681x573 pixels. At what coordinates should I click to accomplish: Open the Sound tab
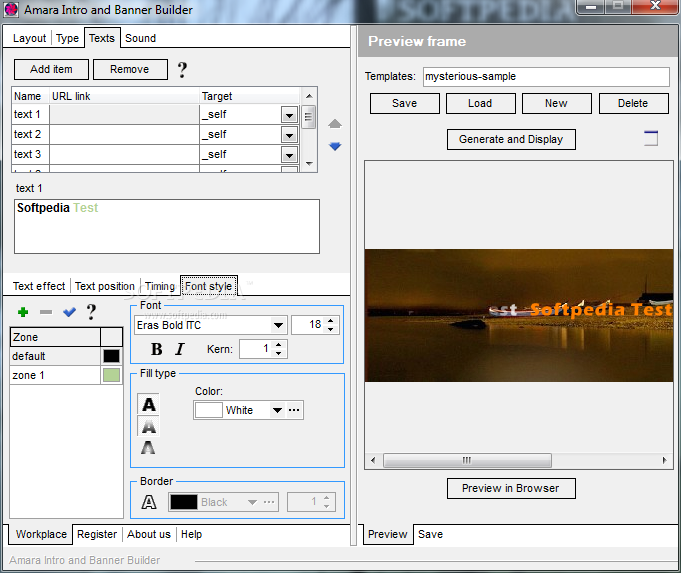coord(140,38)
